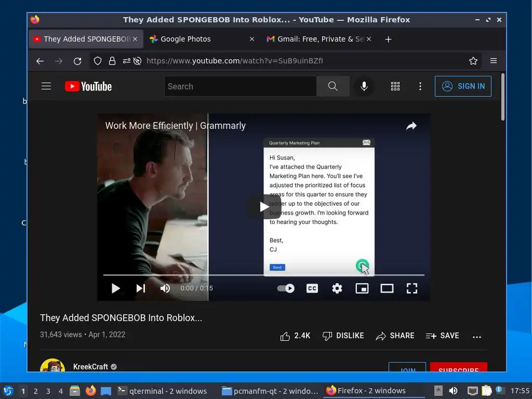This screenshot has width=532, height=399.
Task: Reload the current page
Action: coord(77,61)
